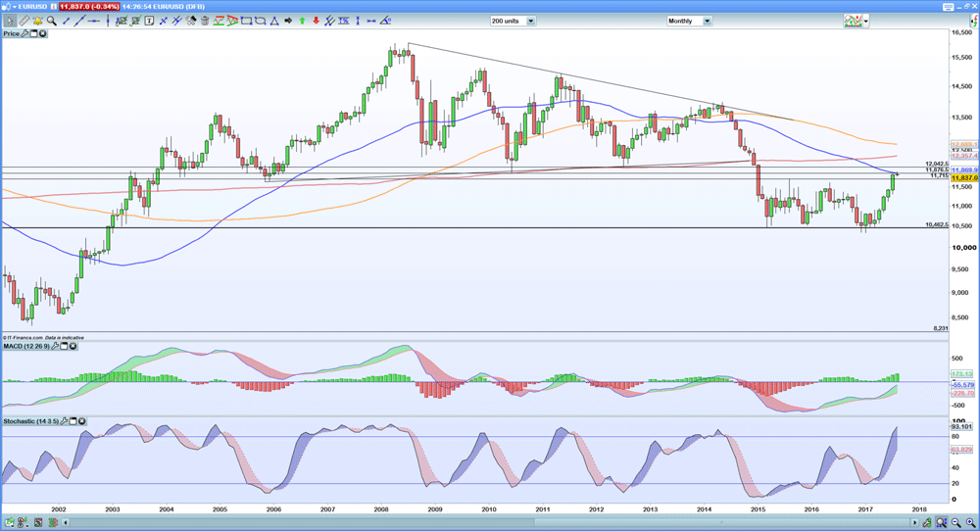Choose the long trend line drawing tool
Viewport: 980px width, 531px height.
80,21
